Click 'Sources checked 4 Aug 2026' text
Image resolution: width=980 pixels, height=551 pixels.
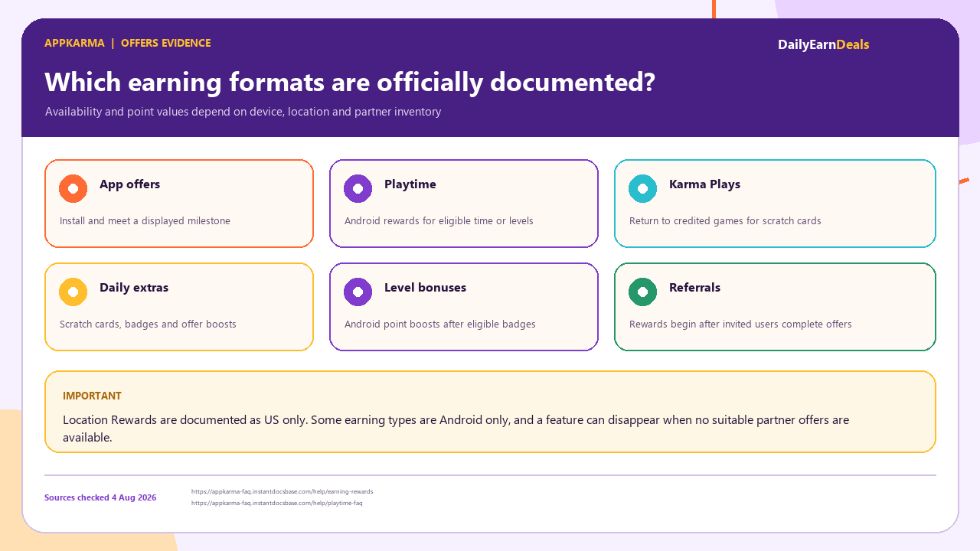(x=100, y=497)
